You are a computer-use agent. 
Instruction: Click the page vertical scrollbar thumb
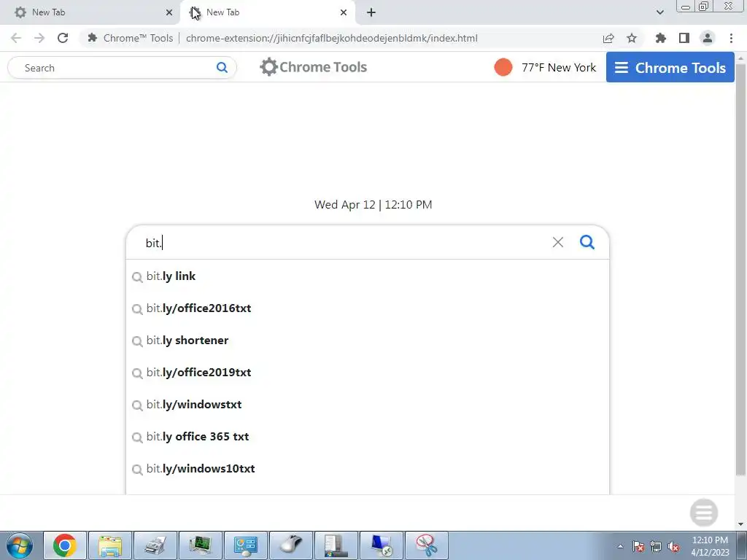click(x=740, y=269)
